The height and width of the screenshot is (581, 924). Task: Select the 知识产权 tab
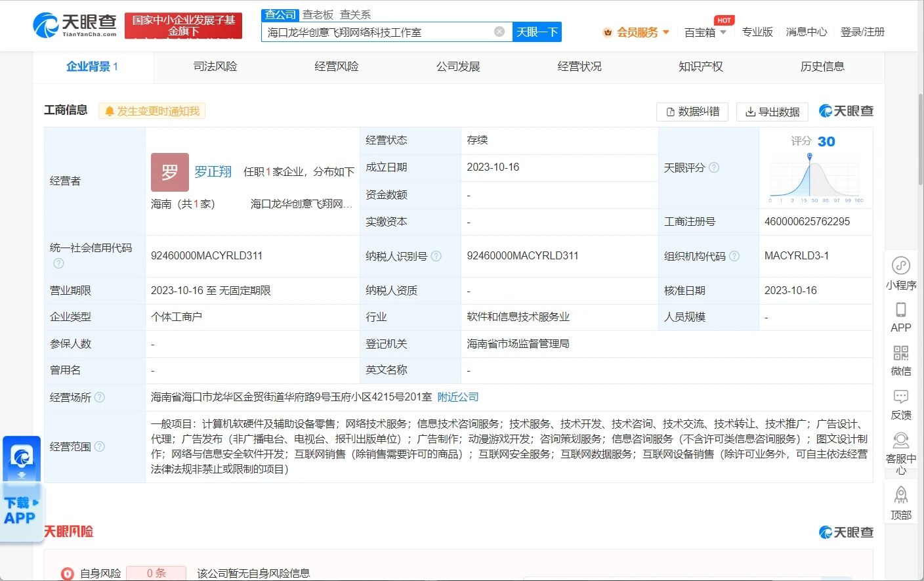[x=701, y=66]
